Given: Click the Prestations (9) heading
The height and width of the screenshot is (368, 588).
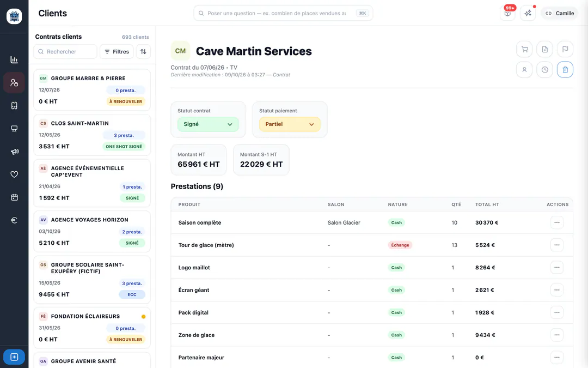Looking at the screenshot, I should coord(197,186).
